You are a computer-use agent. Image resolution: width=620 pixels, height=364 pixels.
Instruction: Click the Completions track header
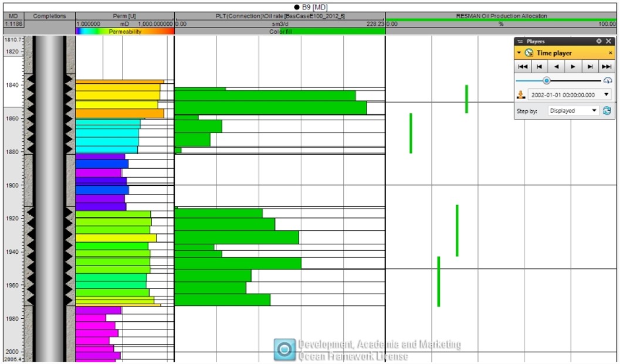click(x=50, y=16)
